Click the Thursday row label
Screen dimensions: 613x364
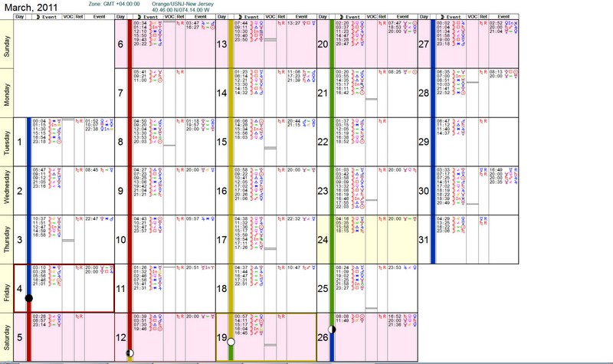click(7, 239)
